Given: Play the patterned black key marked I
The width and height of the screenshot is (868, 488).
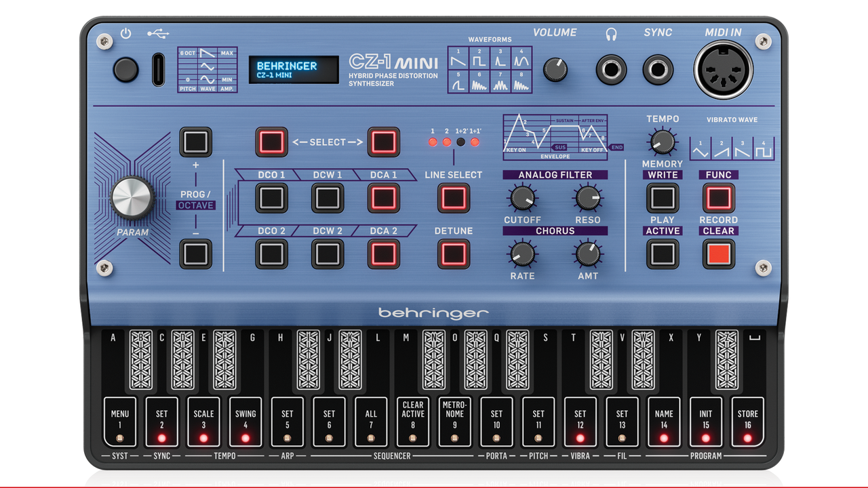Looking at the screenshot, I should coord(309,360).
